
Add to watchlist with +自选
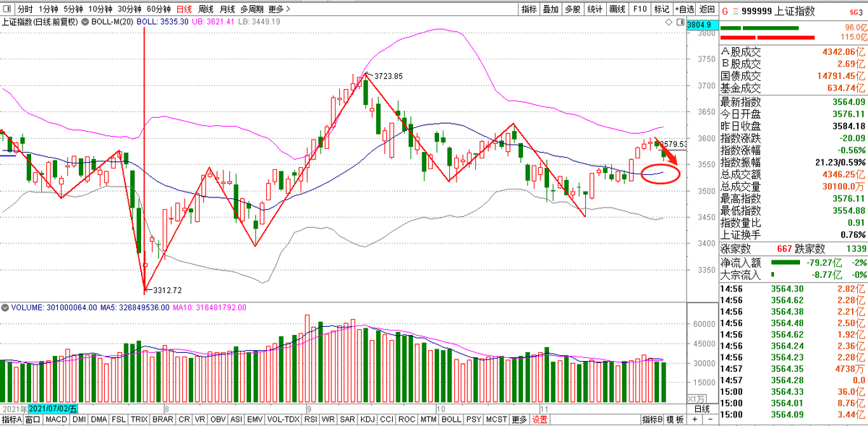pos(684,9)
